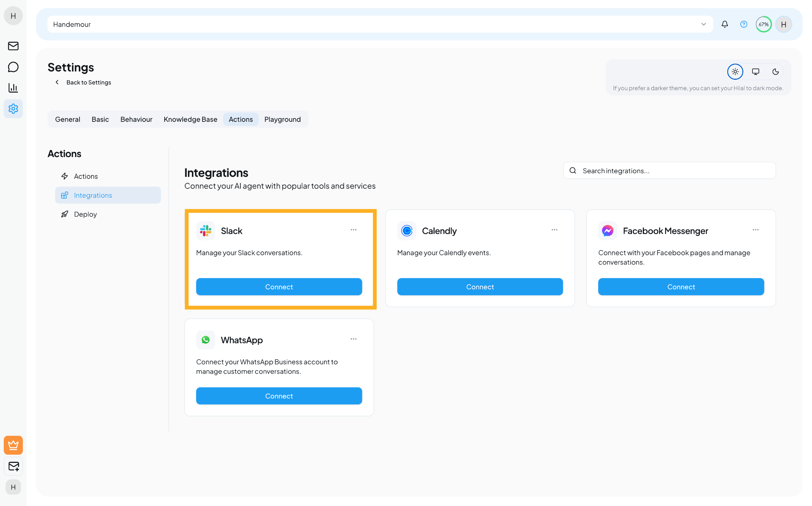Open the Slack card more options menu
The width and height of the screenshot is (812, 506).
(x=353, y=230)
